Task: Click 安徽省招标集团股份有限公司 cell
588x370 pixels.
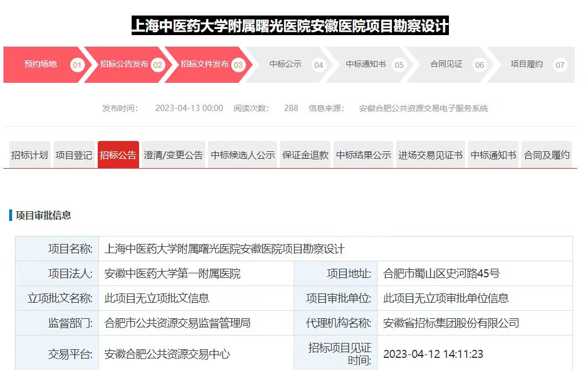Action: pos(475,323)
